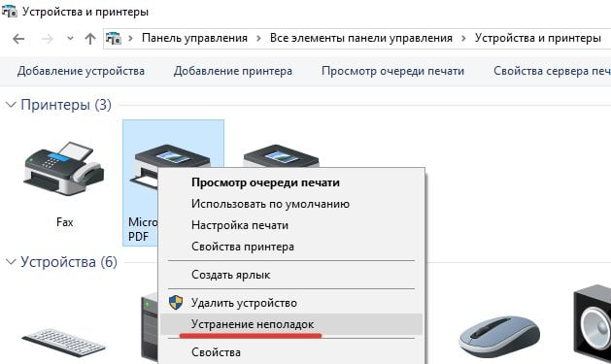Image resolution: width=611 pixels, height=364 pixels.
Task: Click the Back navigation arrow
Action: pyautogui.click(x=18, y=39)
